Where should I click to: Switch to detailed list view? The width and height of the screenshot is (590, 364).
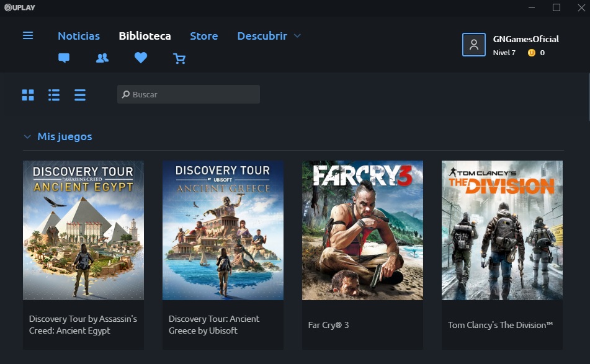click(x=54, y=95)
